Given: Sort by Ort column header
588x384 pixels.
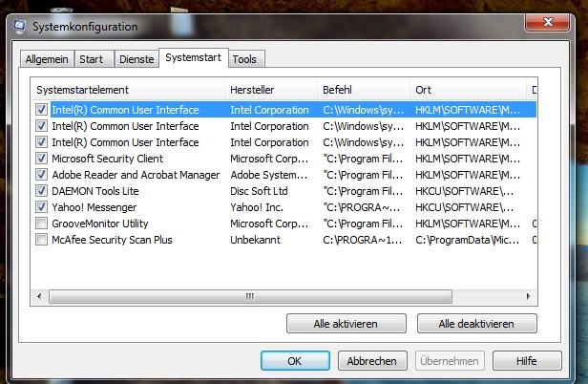Looking at the screenshot, I should tap(468, 90).
